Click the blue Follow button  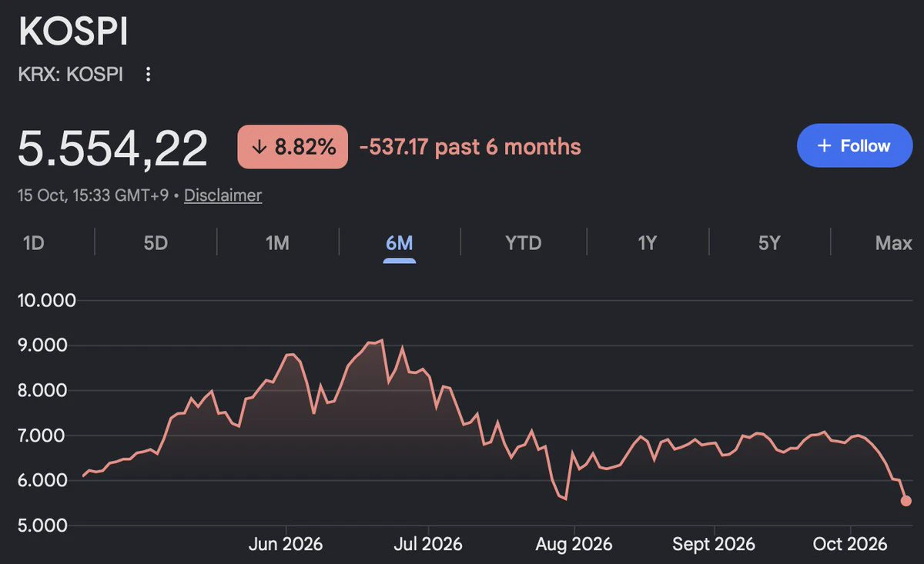(x=854, y=145)
